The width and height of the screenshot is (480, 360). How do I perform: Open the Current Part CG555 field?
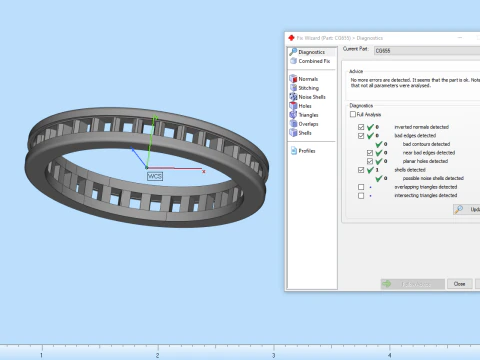[427, 51]
